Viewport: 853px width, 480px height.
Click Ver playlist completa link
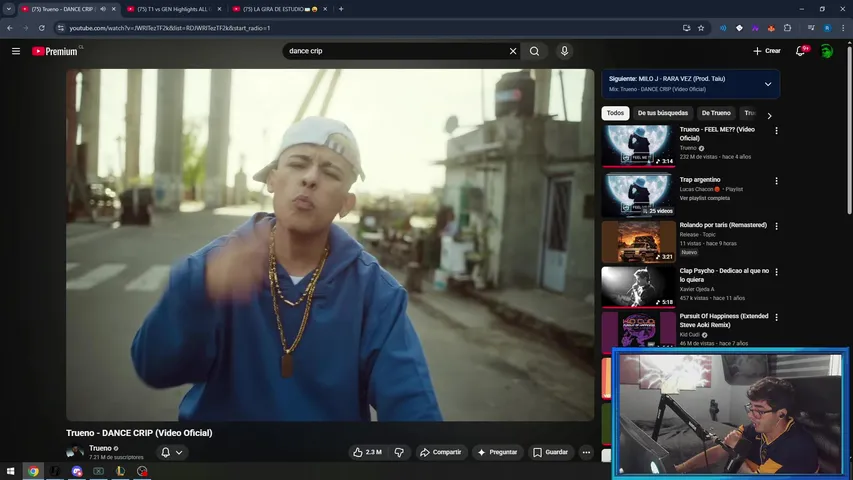704,198
